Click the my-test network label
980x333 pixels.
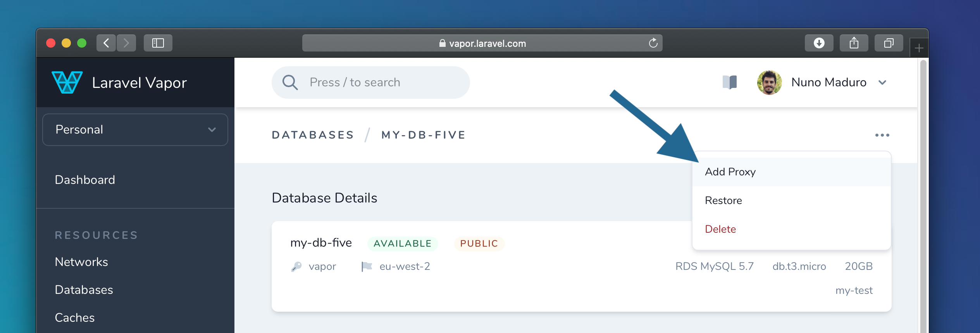[x=854, y=290]
